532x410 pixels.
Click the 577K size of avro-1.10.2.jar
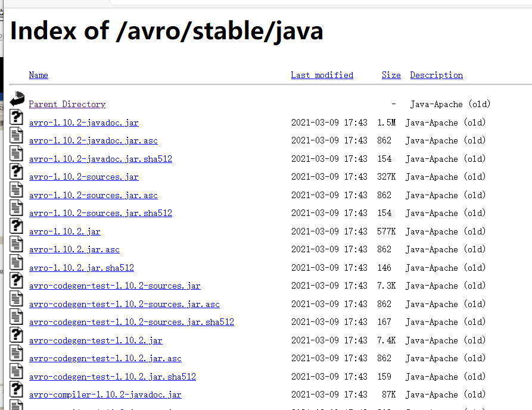coord(387,231)
